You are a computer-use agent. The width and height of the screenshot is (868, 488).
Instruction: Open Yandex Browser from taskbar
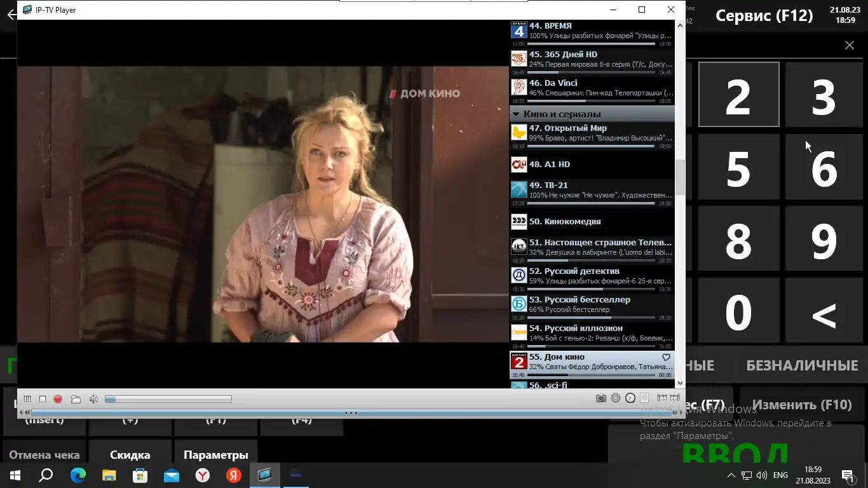[x=202, y=475]
